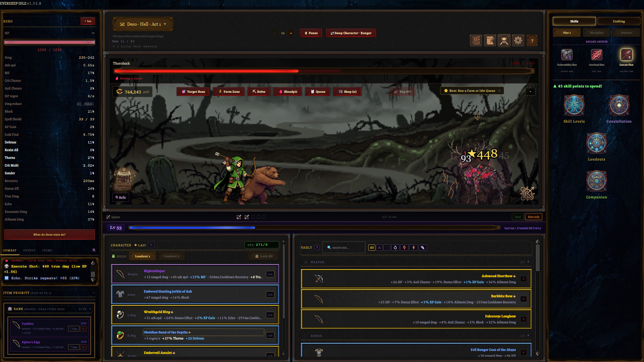Filter vault by ring icon
Image resolution: width=644 pixels, height=362 pixels.
(395, 248)
